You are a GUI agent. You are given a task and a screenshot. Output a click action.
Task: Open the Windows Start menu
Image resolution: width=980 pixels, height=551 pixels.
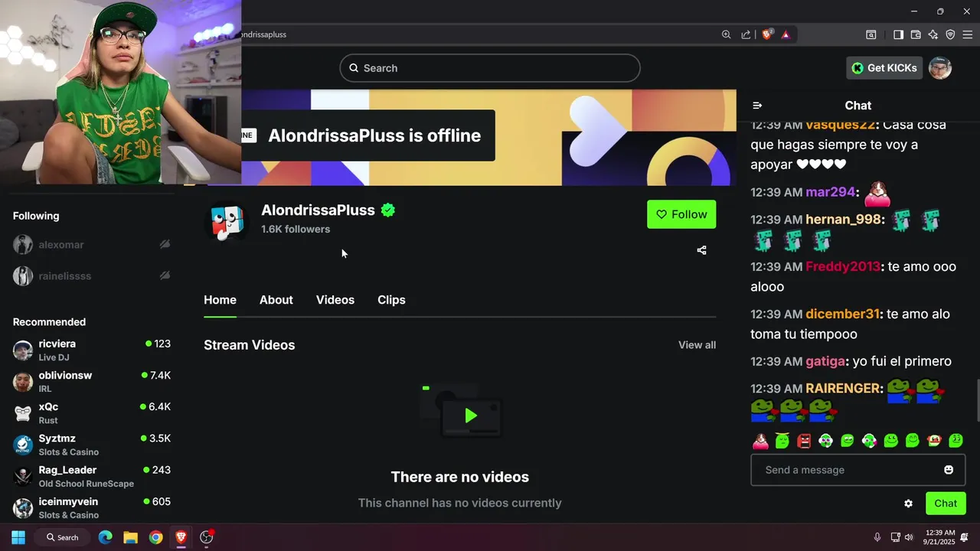click(18, 537)
